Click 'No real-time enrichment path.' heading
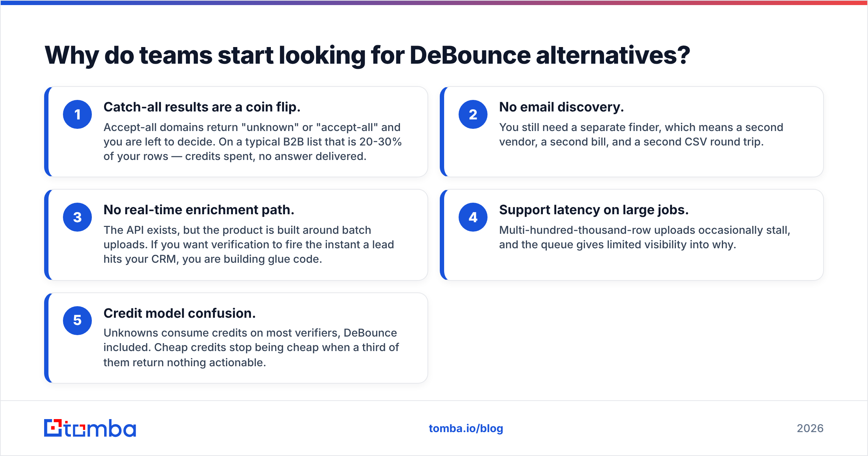The height and width of the screenshot is (456, 868). coord(199,210)
